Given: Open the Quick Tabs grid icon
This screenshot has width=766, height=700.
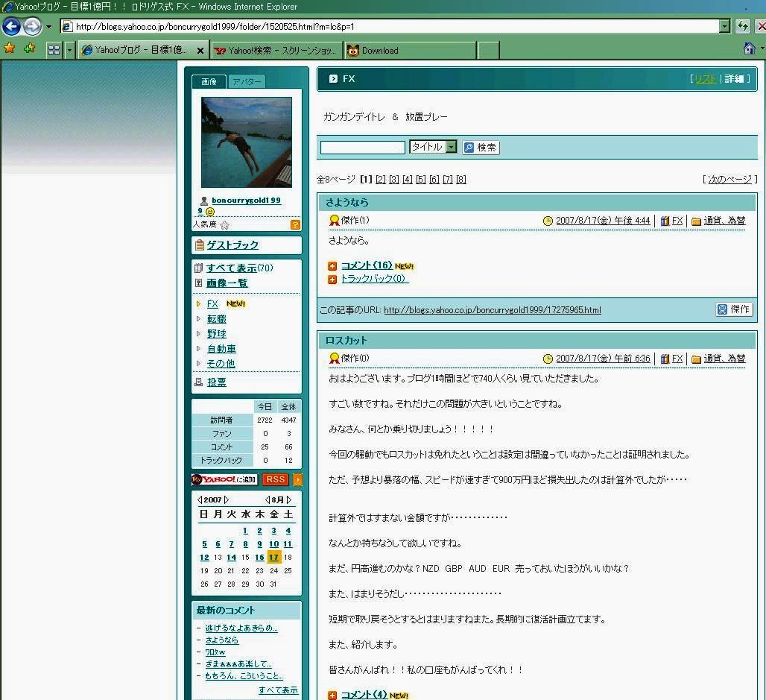Looking at the screenshot, I should 54,50.
